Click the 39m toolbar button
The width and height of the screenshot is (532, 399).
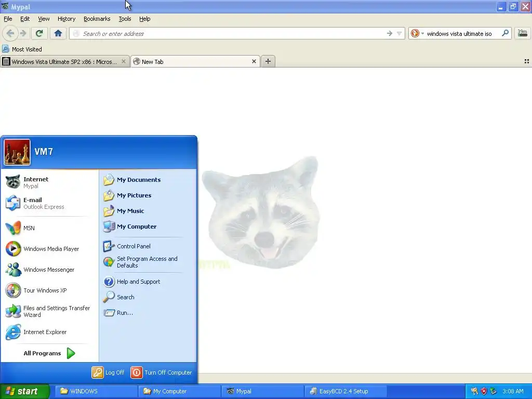(522, 33)
